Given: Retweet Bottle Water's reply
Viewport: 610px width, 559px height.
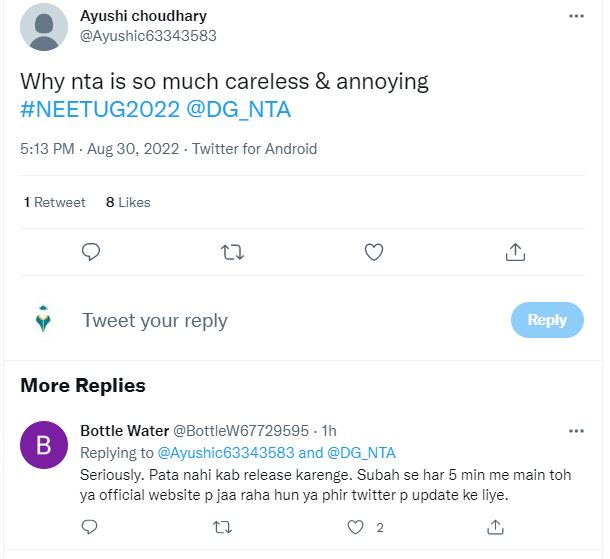Looking at the screenshot, I should tap(223, 526).
